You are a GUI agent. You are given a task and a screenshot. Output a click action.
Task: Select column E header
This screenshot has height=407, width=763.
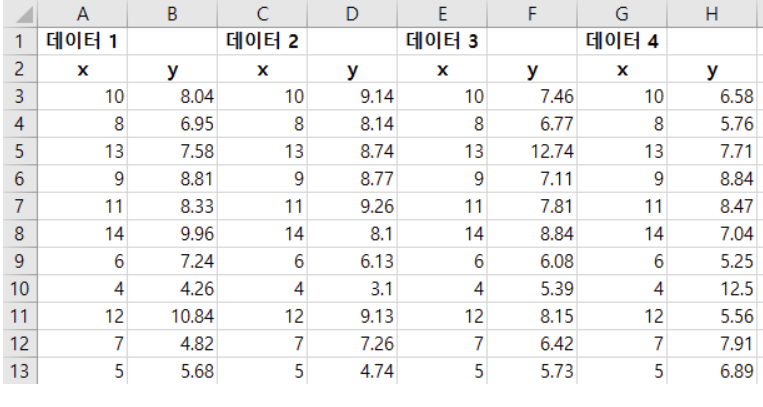pyautogui.click(x=442, y=14)
